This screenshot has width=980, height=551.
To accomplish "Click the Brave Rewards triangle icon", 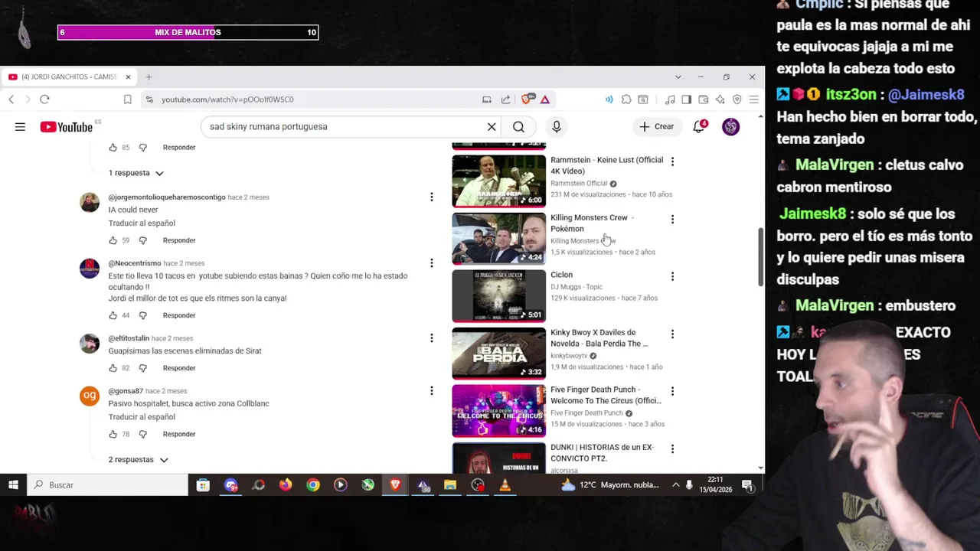I will 545,99.
